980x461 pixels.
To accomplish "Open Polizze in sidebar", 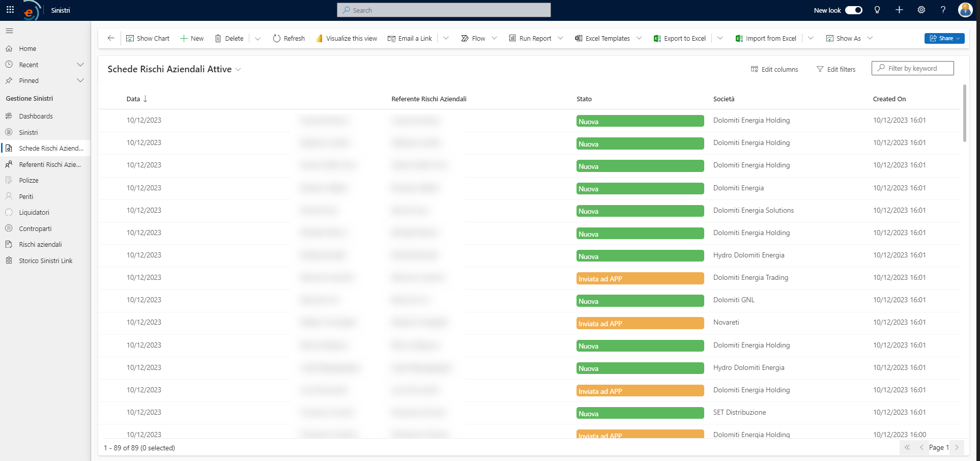I will pos(28,180).
